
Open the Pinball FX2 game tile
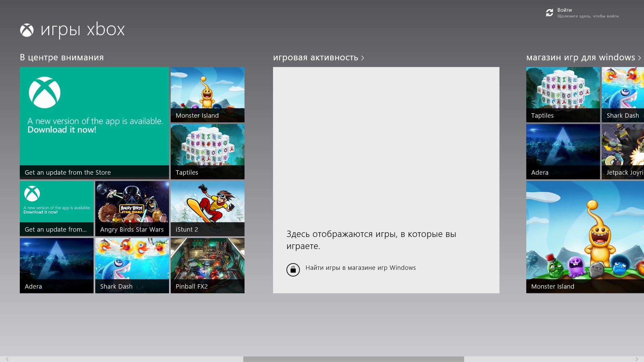[208, 265]
